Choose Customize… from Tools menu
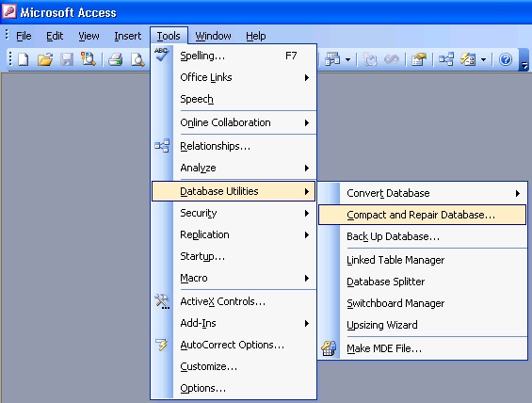This screenshot has width=532, height=403. (x=234, y=366)
